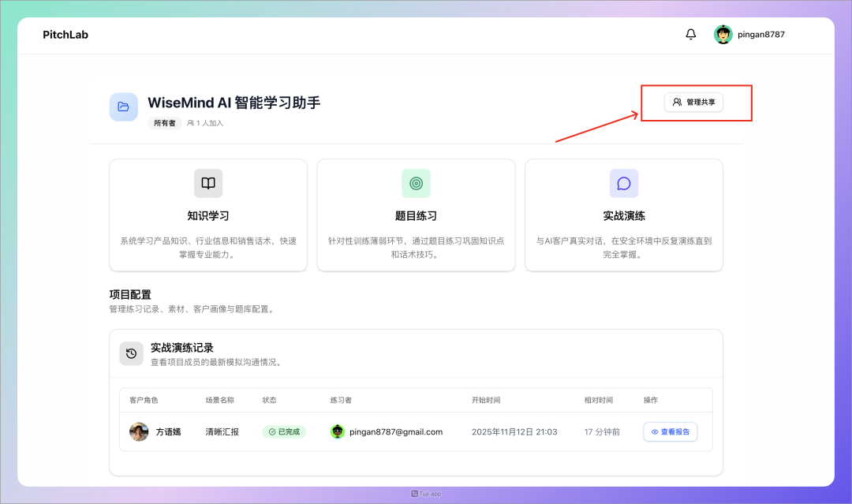Click the 相对时间 column header
852x504 pixels.
599,400
